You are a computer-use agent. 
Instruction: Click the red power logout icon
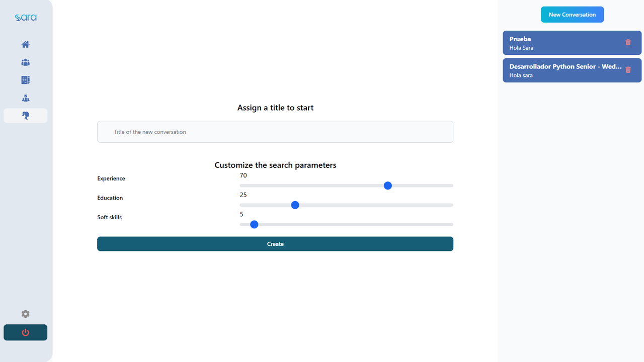[x=25, y=332]
